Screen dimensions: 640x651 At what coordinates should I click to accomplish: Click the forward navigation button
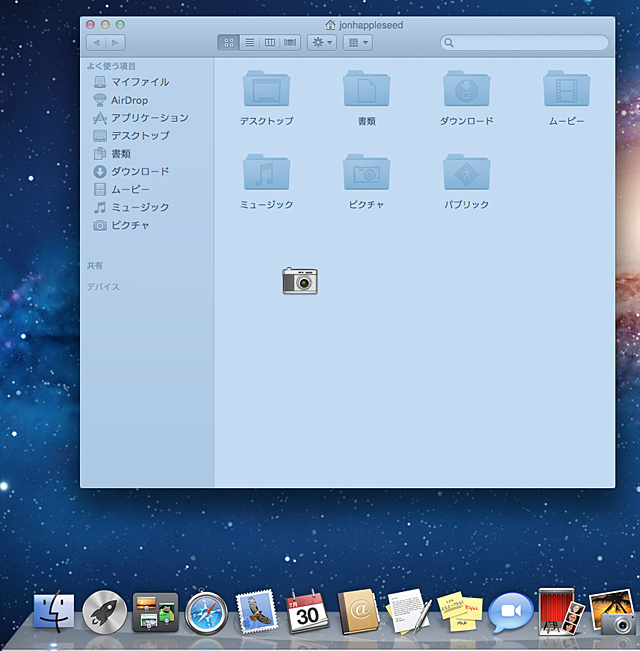tap(116, 43)
